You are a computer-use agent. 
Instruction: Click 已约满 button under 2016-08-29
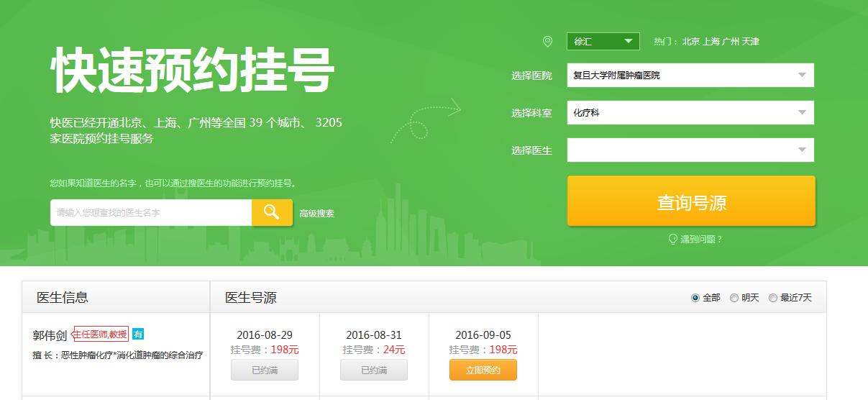pyautogui.click(x=265, y=370)
